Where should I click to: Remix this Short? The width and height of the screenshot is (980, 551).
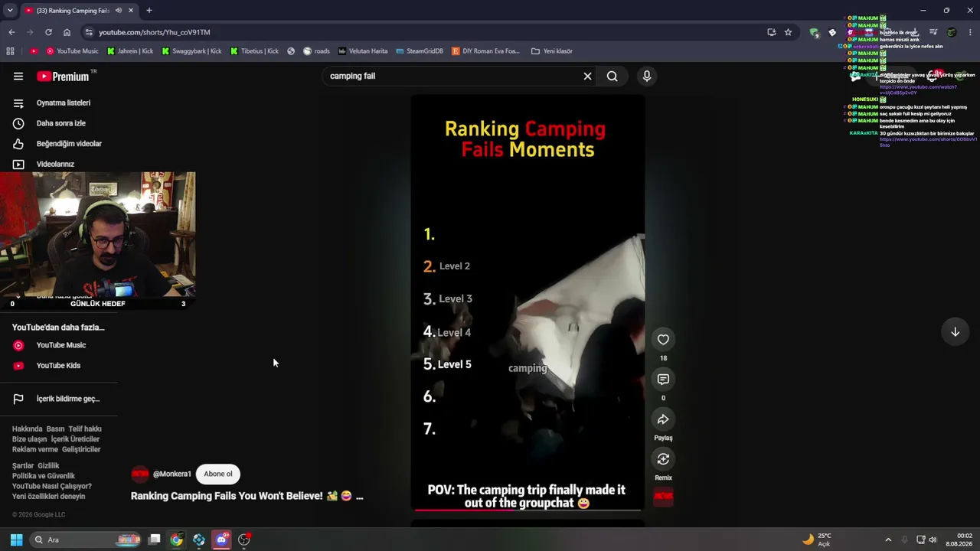(x=663, y=459)
